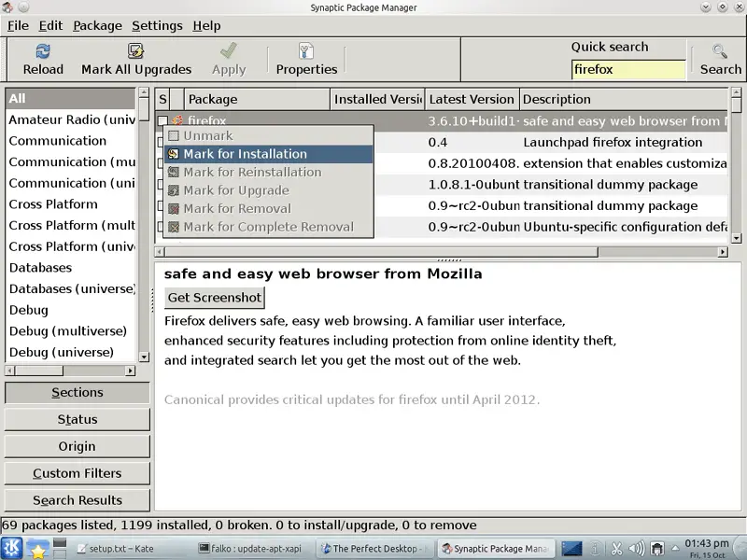747x560 pixels.
Task: Click the Mark for Upgrade icon
Action: point(174,190)
